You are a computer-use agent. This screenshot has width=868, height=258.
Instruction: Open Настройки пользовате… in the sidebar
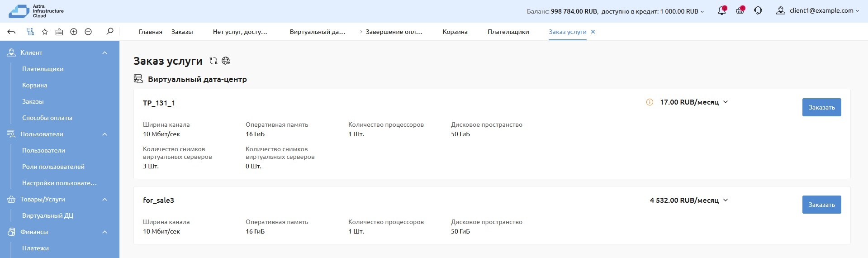coord(60,183)
